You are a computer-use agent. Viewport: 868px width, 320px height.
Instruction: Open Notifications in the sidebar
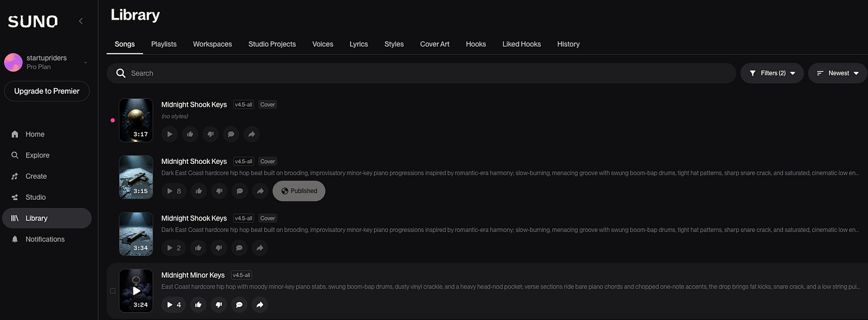[46, 239]
